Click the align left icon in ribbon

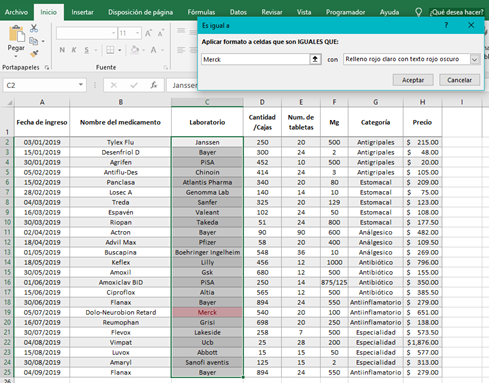(181, 50)
